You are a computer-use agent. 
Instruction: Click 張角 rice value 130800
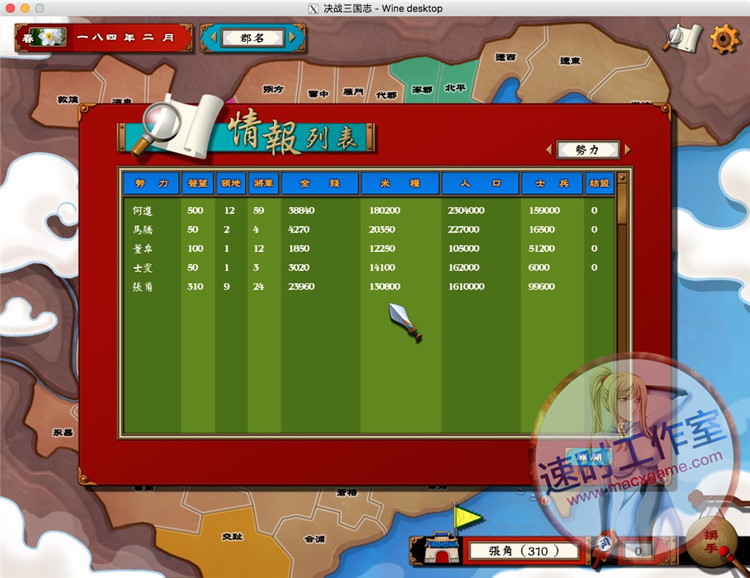click(x=385, y=287)
